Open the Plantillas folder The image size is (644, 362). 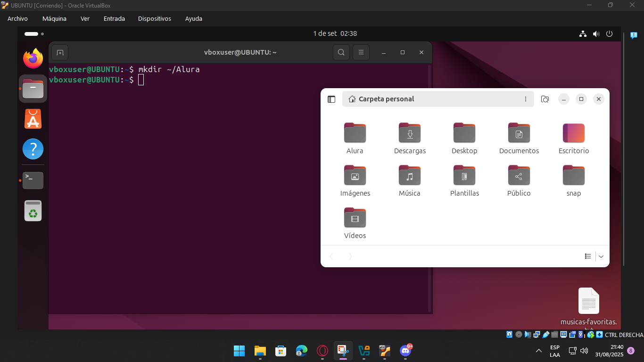click(464, 181)
